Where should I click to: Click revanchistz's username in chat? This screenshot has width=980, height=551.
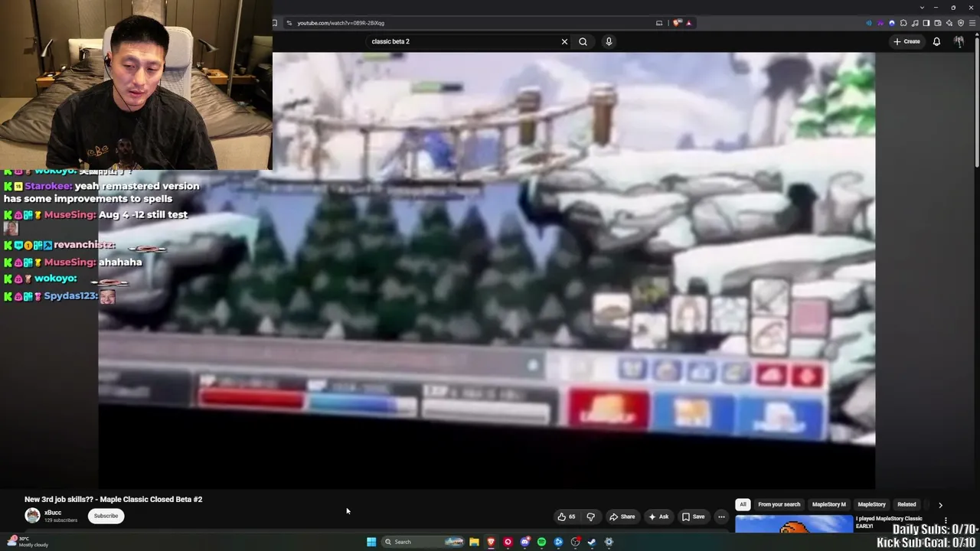(x=84, y=245)
